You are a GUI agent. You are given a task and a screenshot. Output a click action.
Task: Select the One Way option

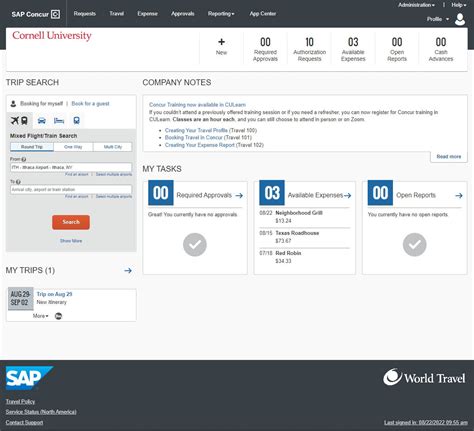coord(73,147)
